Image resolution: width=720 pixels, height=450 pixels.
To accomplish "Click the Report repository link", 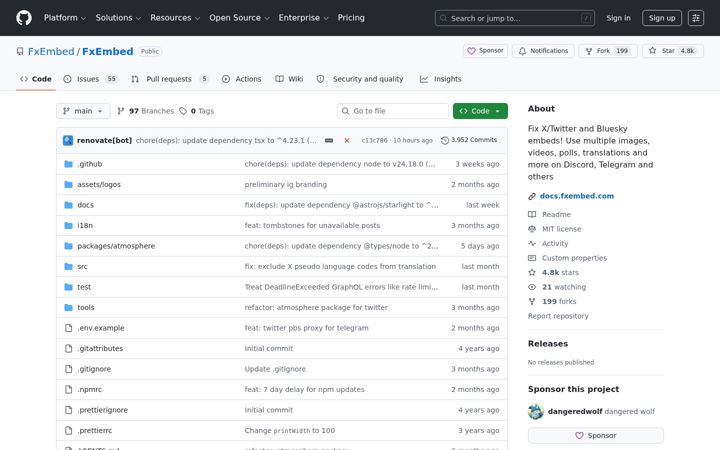I will pos(558,316).
